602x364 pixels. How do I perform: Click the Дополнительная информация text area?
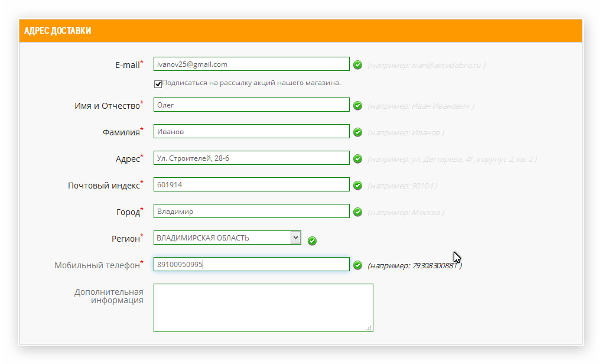[263, 308]
